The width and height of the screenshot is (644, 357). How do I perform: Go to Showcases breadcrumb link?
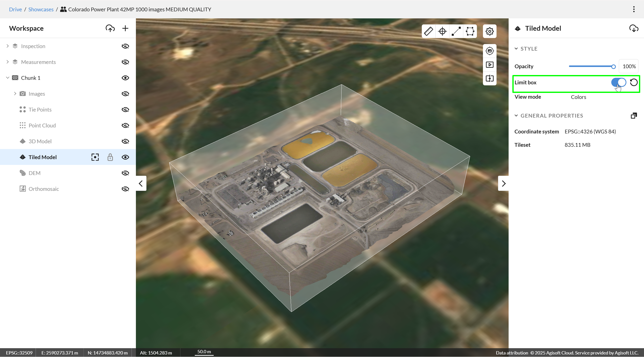pyautogui.click(x=41, y=9)
